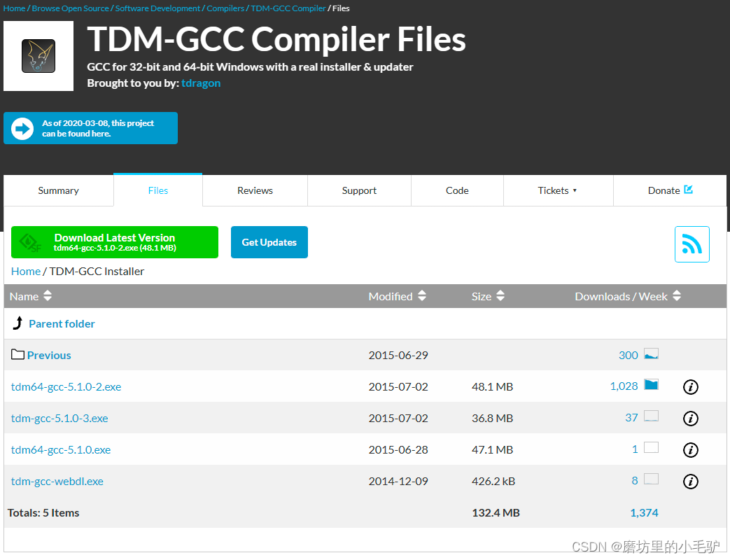This screenshot has width=730, height=560.
Task: Open the Previous folder
Action: [49, 355]
